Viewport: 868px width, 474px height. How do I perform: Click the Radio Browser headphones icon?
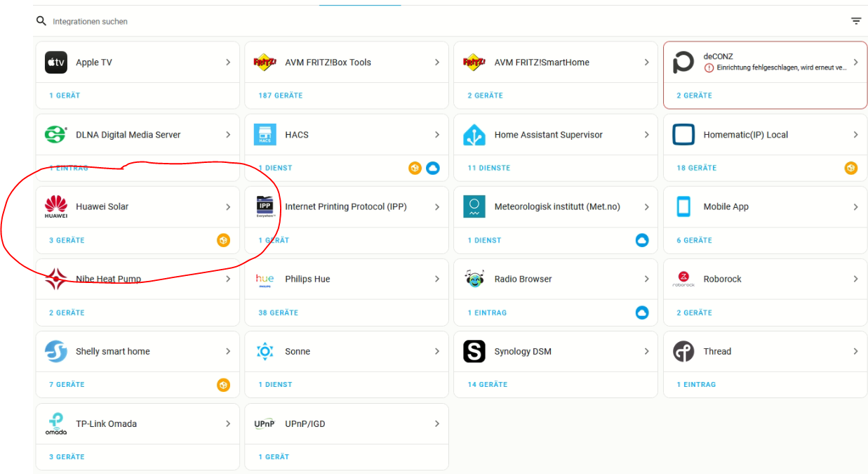474,279
